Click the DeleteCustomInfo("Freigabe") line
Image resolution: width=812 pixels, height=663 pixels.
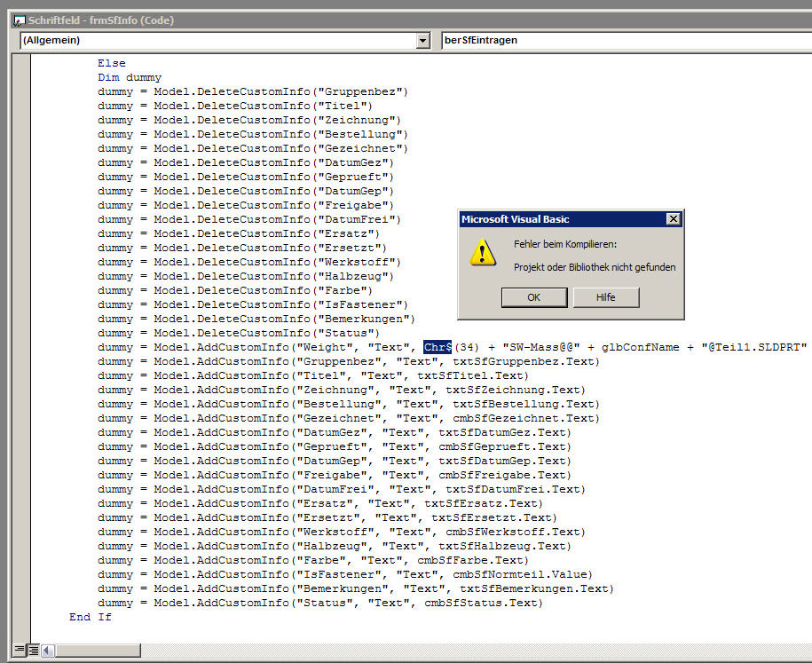(246, 205)
